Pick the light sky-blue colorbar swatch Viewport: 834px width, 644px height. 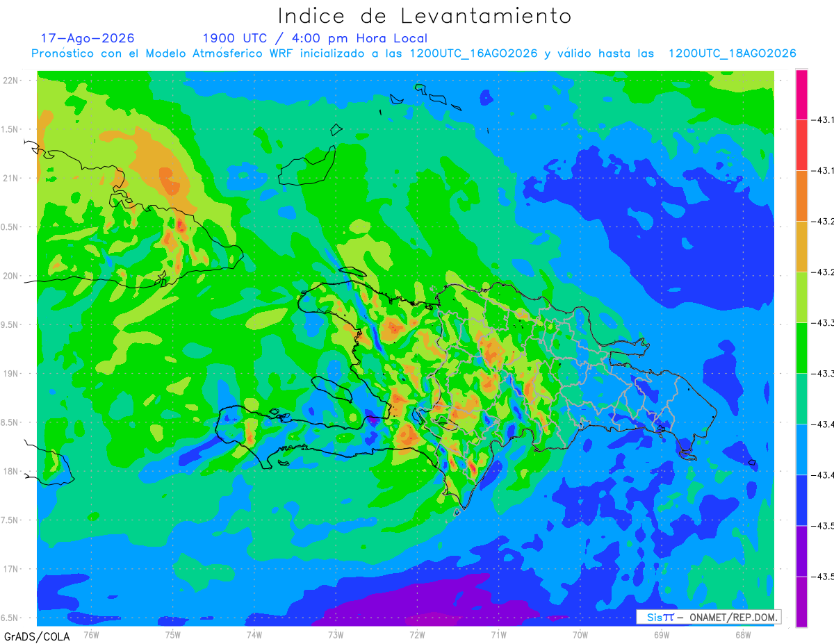[x=801, y=449]
